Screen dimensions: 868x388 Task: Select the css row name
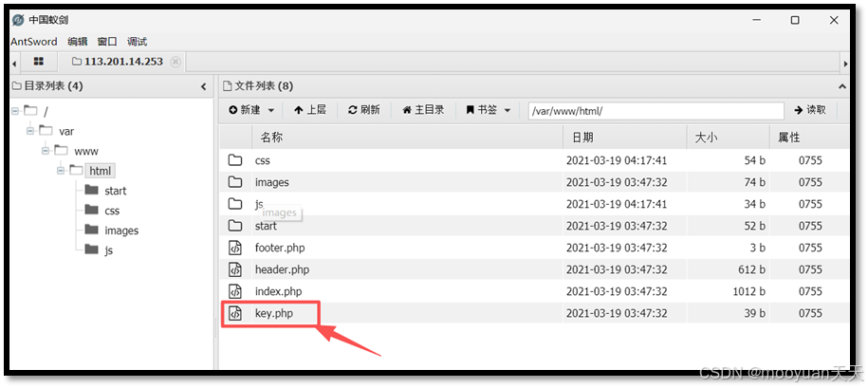pos(263,160)
